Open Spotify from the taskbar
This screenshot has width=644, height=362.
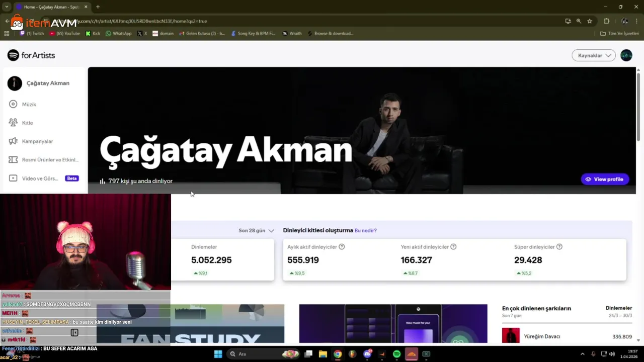(396, 354)
